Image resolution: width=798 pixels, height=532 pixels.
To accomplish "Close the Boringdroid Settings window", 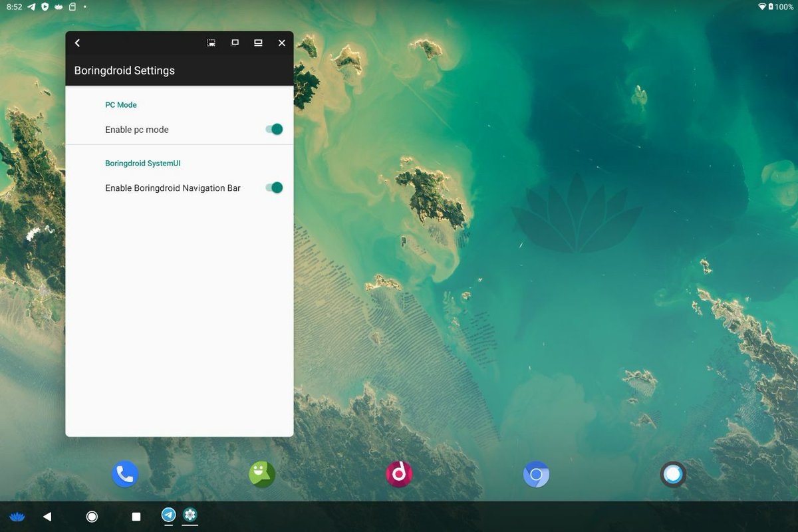I will [282, 43].
